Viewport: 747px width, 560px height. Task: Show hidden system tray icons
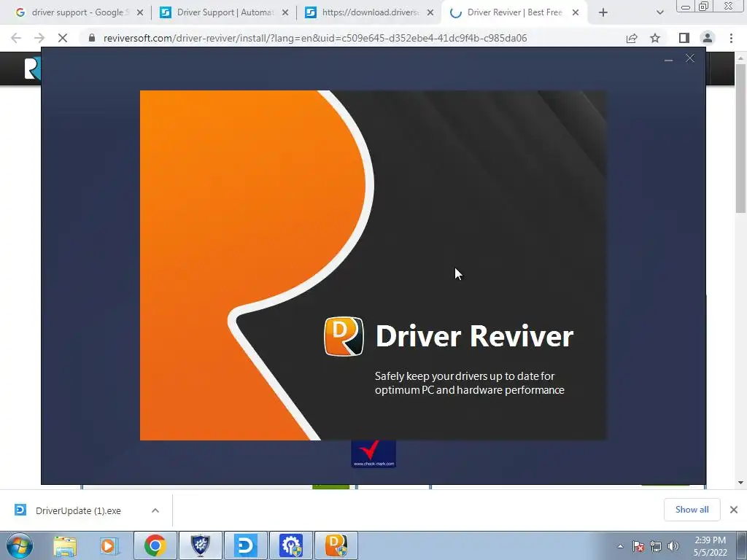(x=620, y=546)
